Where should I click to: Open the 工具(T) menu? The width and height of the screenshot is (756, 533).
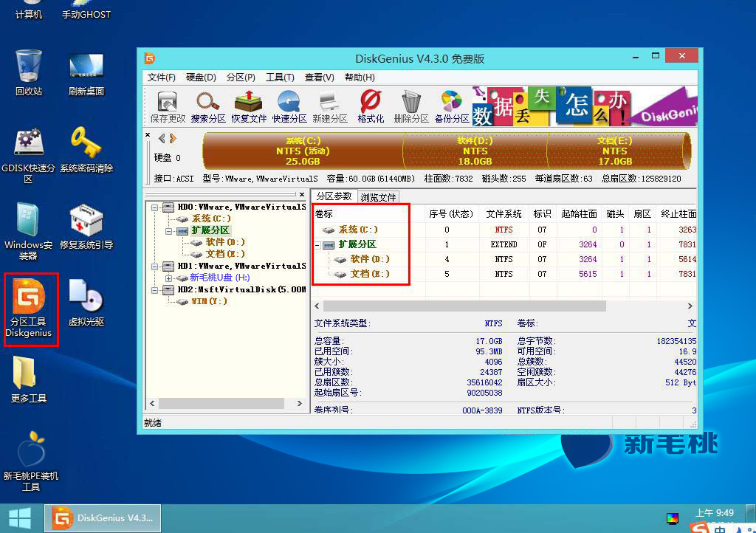280,78
